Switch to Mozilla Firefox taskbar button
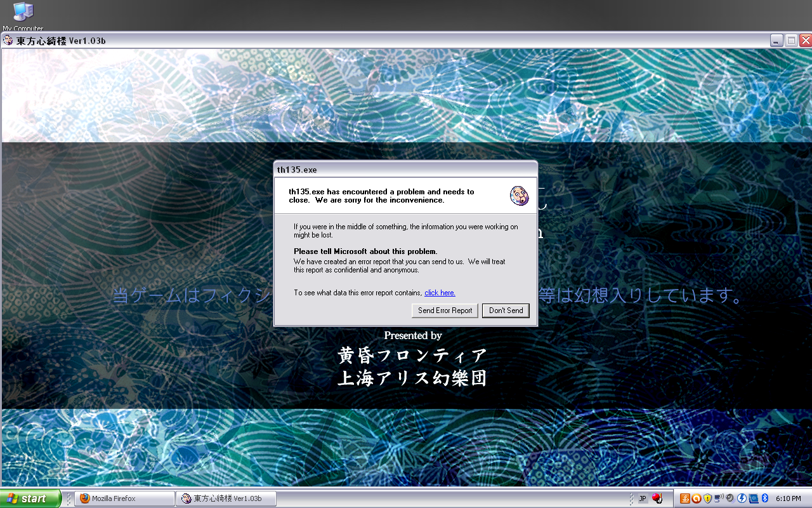The height and width of the screenshot is (508, 812). tap(124, 498)
